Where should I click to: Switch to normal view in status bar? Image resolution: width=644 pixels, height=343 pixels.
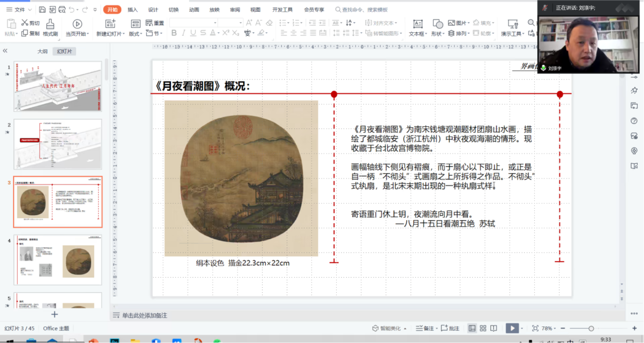tap(472, 328)
